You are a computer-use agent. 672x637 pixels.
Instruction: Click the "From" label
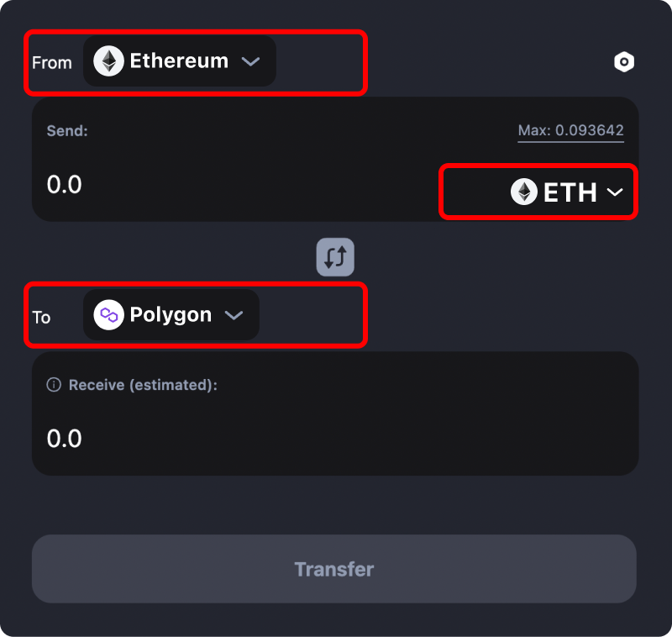tap(52, 63)
